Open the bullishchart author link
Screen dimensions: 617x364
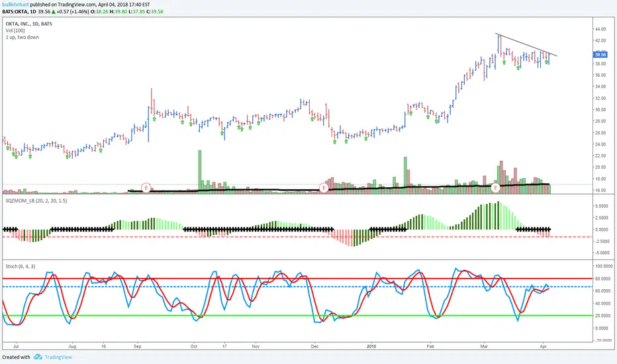click(x=15, y=5)
